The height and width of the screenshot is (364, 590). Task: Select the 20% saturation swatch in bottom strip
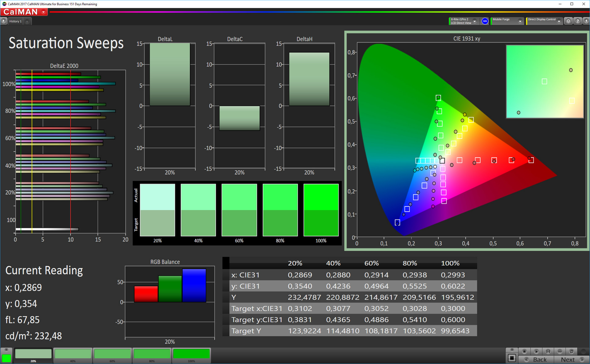33,355
